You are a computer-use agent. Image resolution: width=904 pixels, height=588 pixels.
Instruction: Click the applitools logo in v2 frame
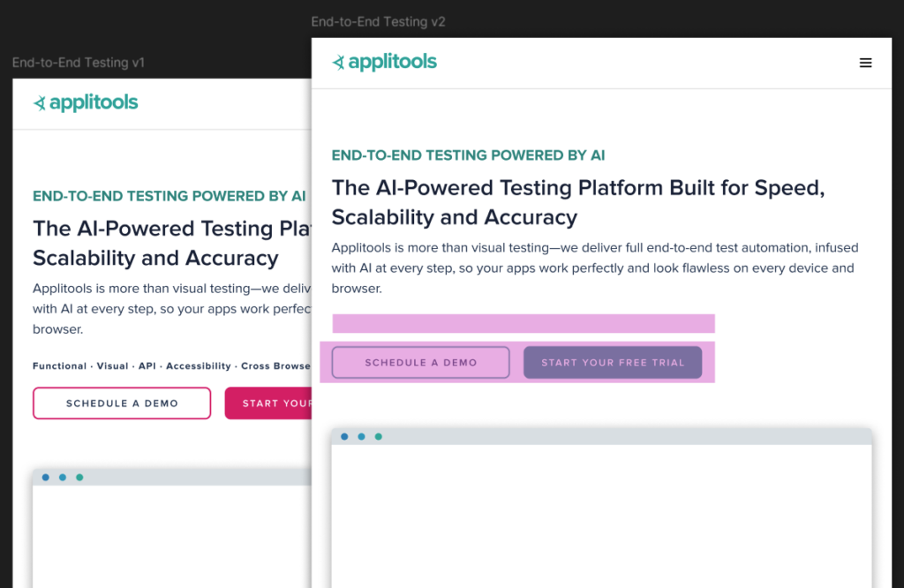pyautogui.click(x=384, y=62)
